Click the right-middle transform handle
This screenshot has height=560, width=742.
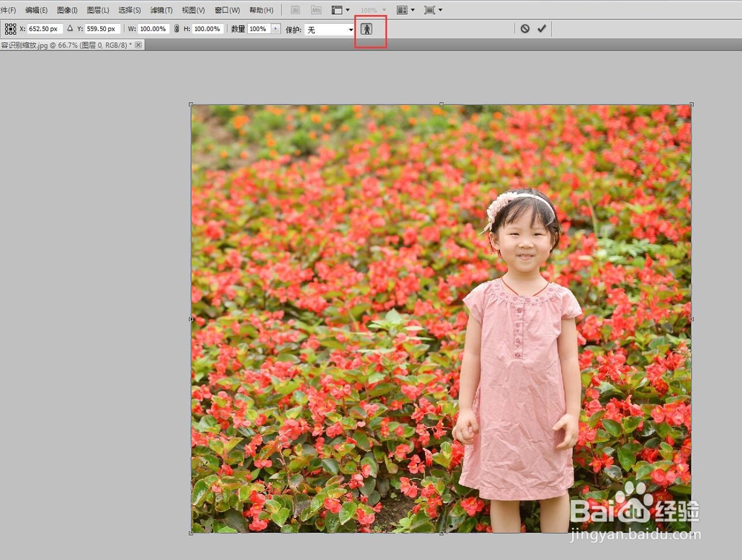tap(692, 319)
